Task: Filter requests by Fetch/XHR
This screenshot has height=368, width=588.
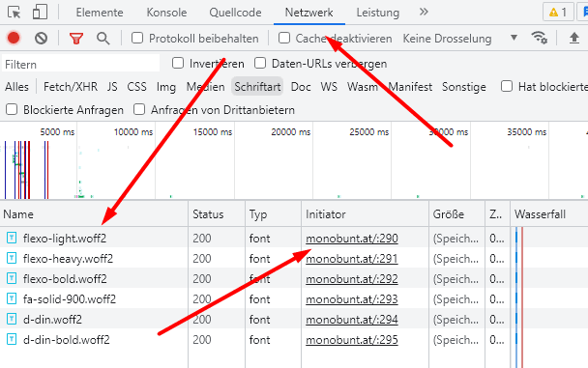Action: [x=71, y=87]
